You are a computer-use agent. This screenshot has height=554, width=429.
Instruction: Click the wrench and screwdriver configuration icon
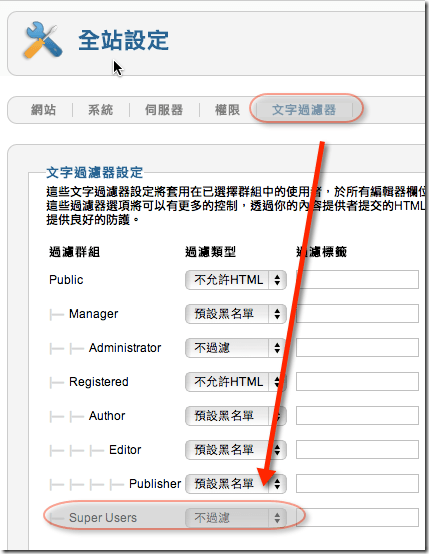(43, 40)
